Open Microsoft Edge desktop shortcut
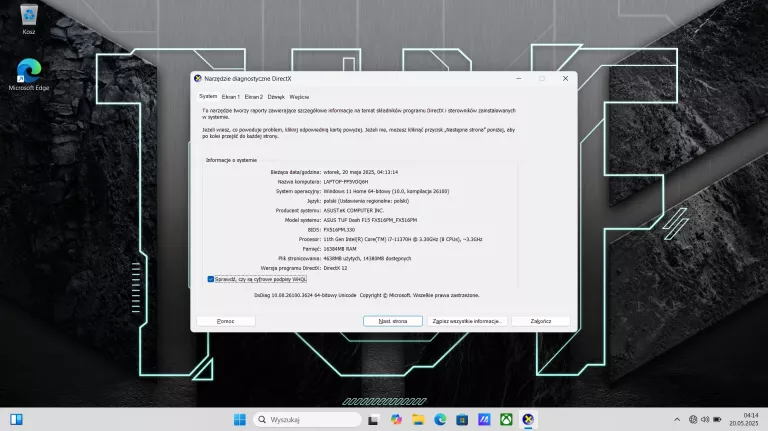 coord(29,72)
